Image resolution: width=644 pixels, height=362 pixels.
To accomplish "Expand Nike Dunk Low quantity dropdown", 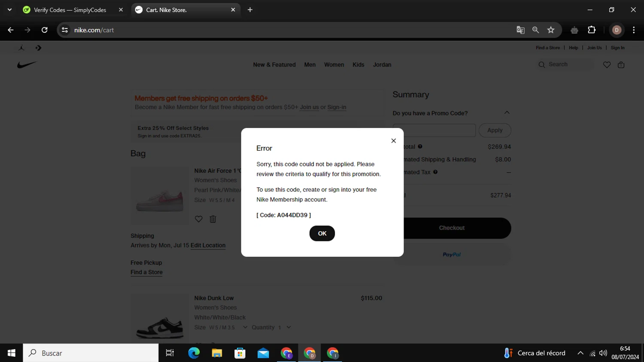I will (289, 327).
